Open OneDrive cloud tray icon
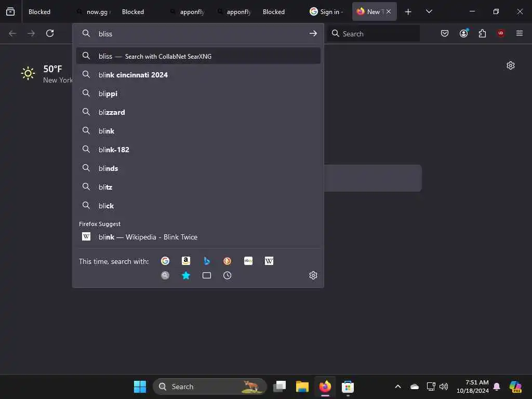This screenshot has height=399, width=532. [414, 387]
